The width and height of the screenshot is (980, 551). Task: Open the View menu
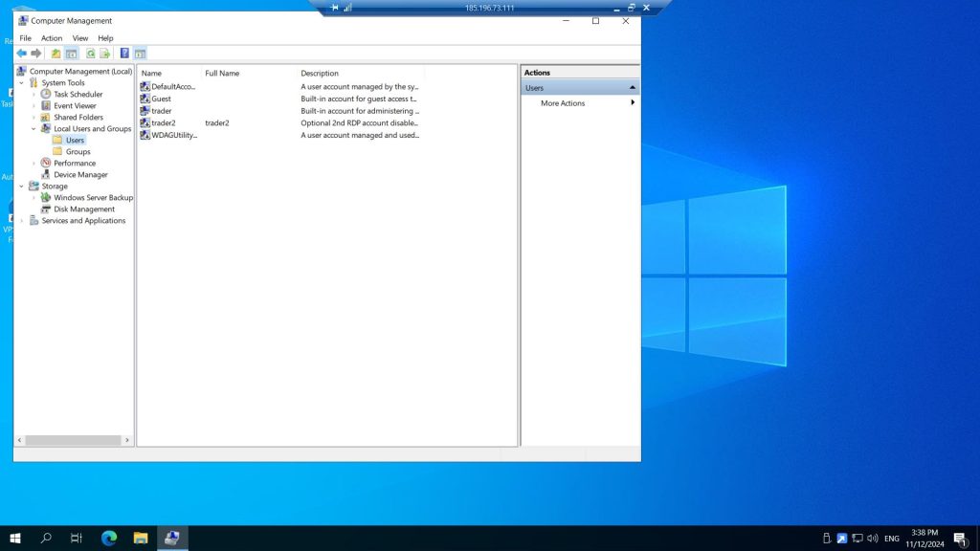pos(80,38)
